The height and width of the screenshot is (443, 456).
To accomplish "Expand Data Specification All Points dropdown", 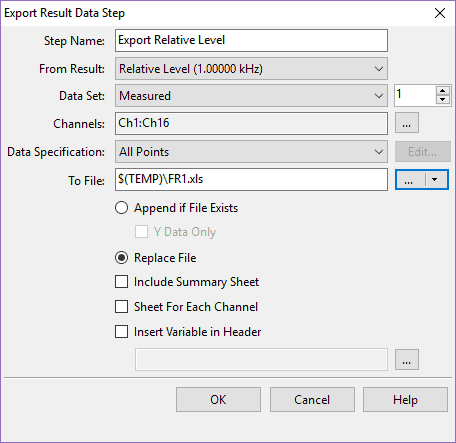I will [x=251, y=152].
